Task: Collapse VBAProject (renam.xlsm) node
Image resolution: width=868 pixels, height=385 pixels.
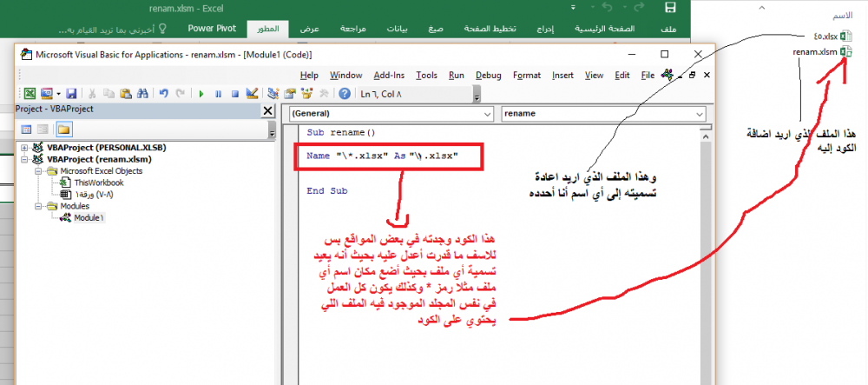Action: [x=24, y=159]
